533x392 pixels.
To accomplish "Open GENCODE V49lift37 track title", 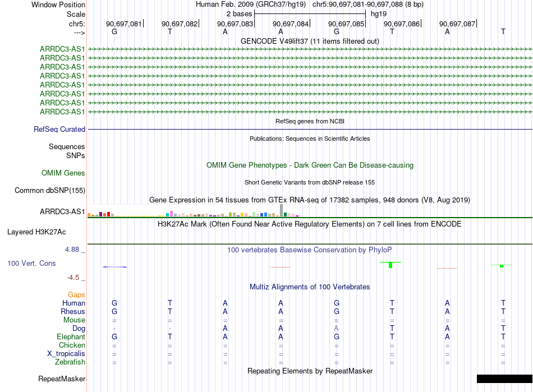I will pos(310,41).
